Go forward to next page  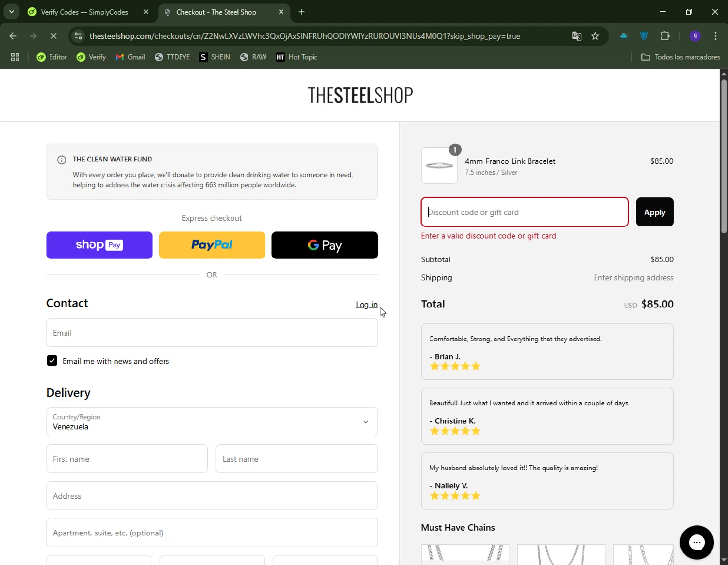[33, 36]
